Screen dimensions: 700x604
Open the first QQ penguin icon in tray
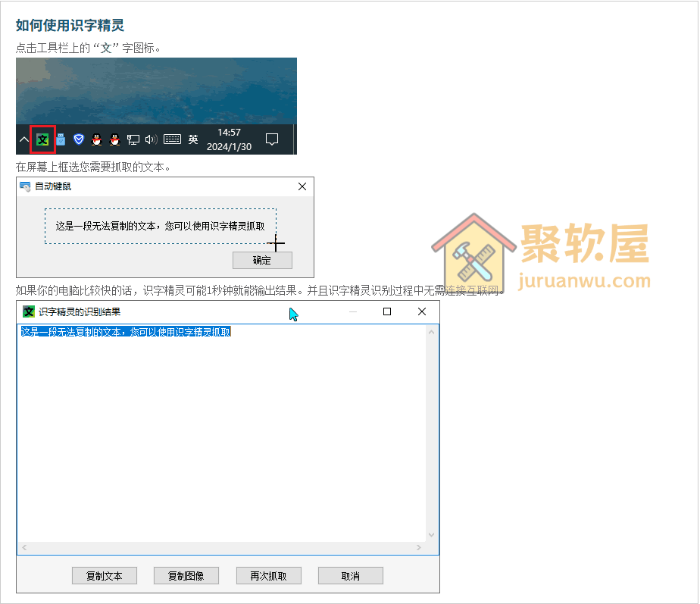[x=95, y=139]
